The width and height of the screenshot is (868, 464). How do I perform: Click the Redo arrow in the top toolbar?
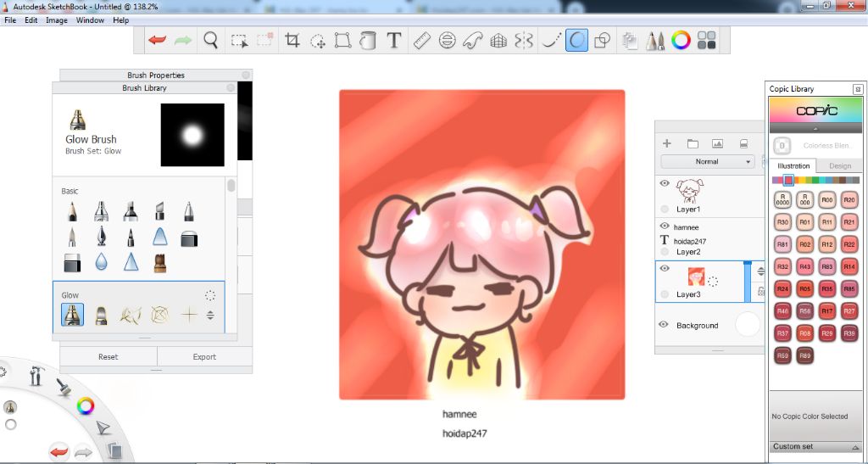[x=183, y=40]
